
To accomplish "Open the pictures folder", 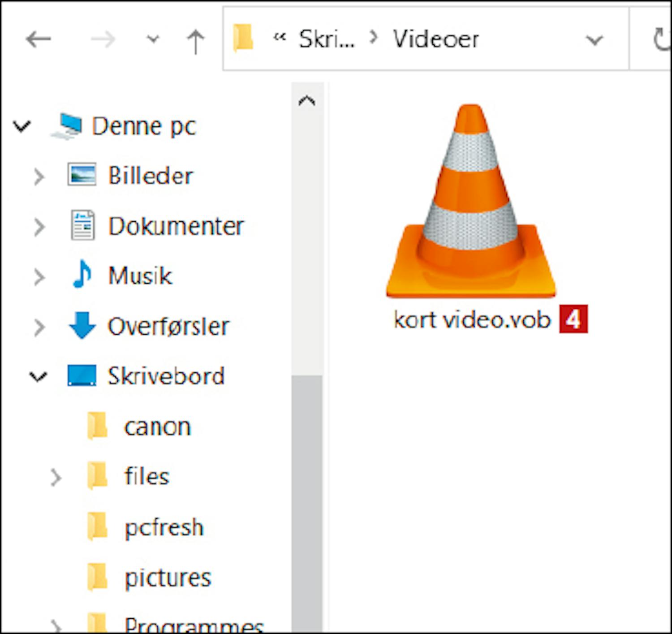I will click(x=167, y=578).
